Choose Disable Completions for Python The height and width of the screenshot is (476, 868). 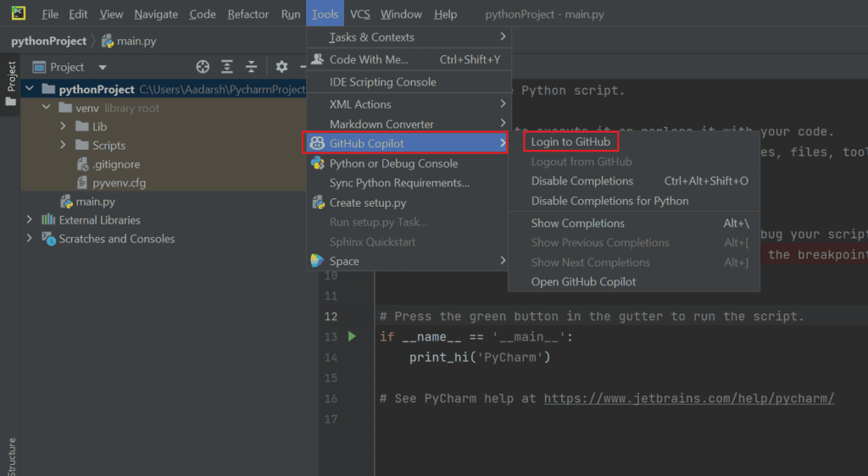pos(634,201)
